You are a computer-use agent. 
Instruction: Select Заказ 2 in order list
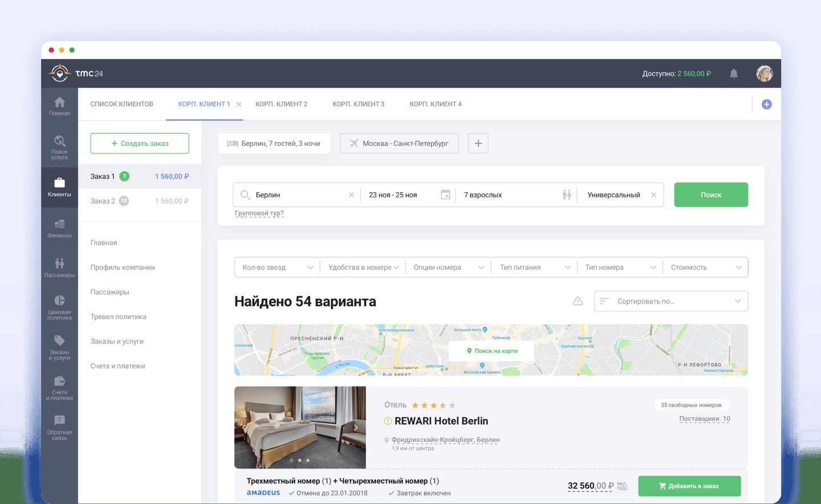tap(140, 201)
